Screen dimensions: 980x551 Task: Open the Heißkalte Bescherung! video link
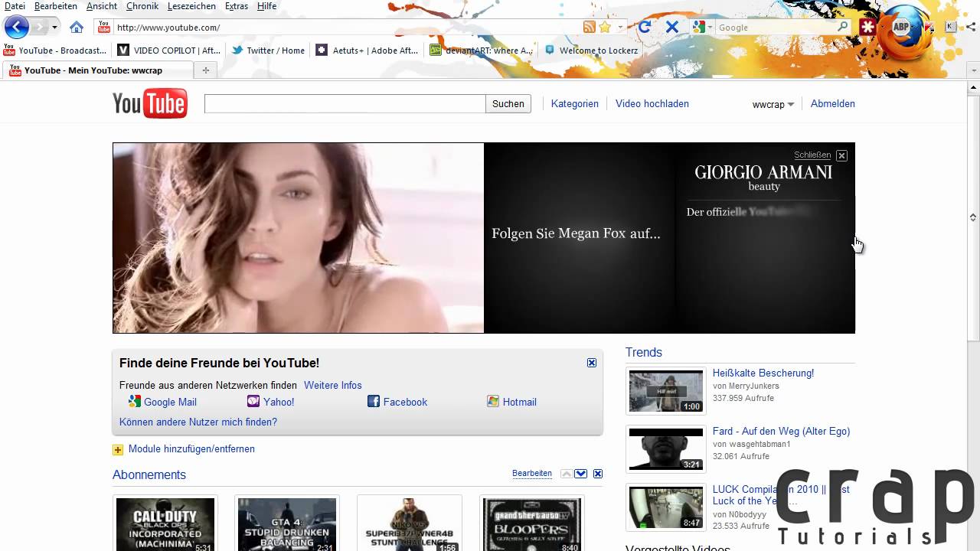[x=763, y=373]
